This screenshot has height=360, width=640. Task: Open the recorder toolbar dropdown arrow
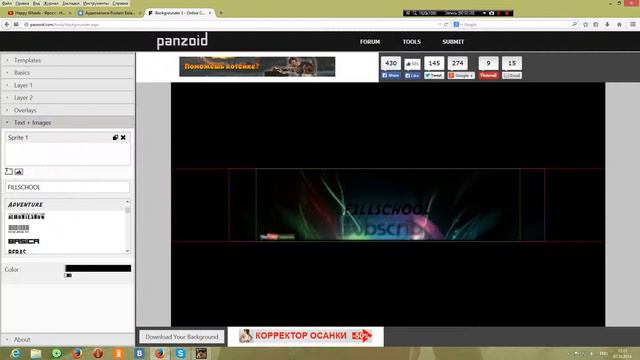point(484,13)
